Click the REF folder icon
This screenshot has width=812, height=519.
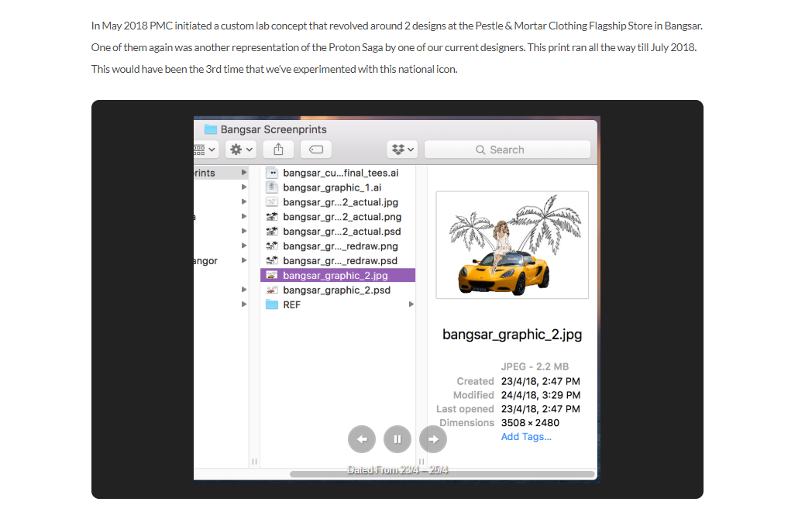pos(272,304)
